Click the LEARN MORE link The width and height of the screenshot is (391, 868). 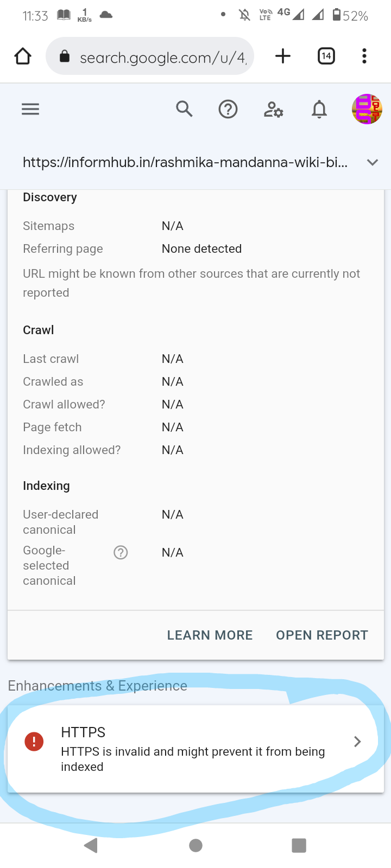tap(210, 635)
